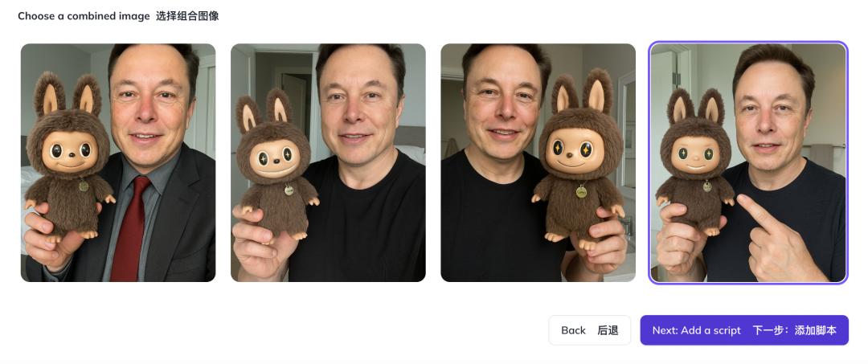Proceed with 下一步：添加脚本 button
The height and width of the screenshot is (364, 868).
click(744, 330)
